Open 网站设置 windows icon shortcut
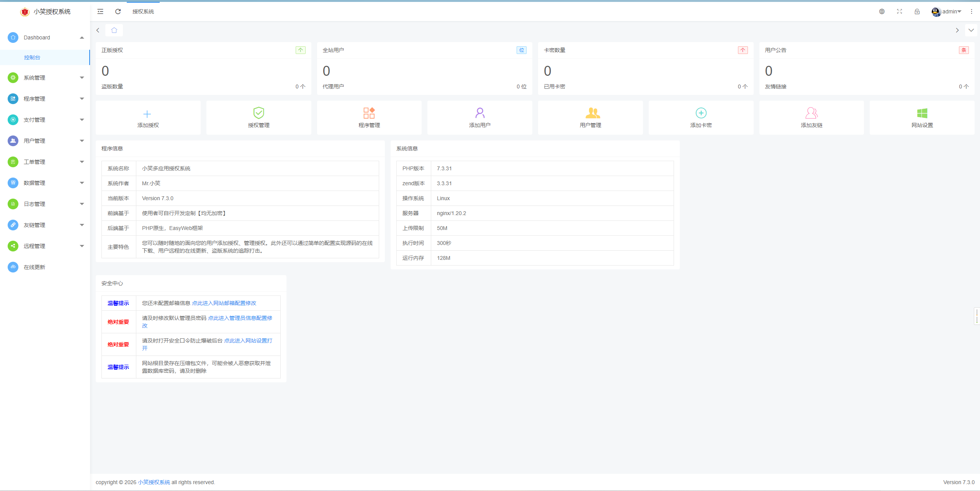This screenshot has width=980, height=491. tap(922, 113)
